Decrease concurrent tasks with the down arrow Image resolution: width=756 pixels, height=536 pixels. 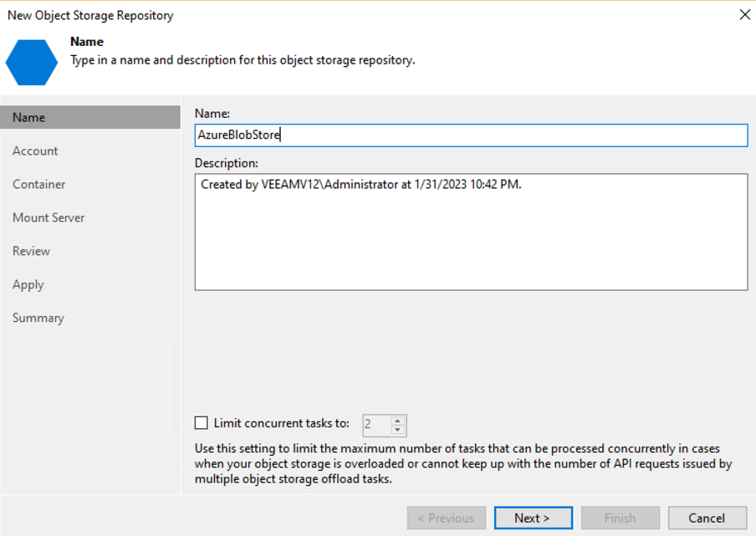(398, 430)
